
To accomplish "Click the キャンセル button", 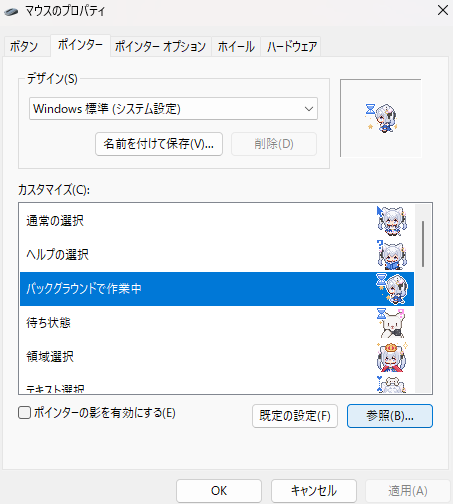I will 314,491.
